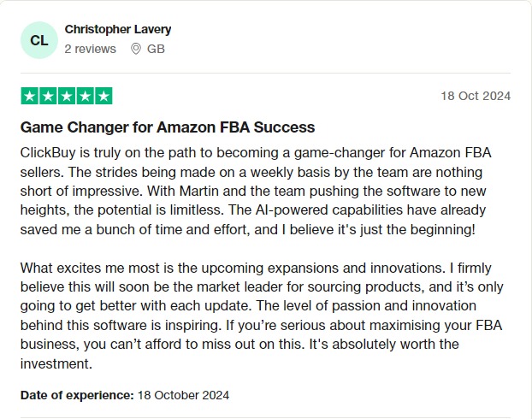Screen dimensions: 532x419
Task: Click the third green rating star
Action: click(x=67, y=96)
